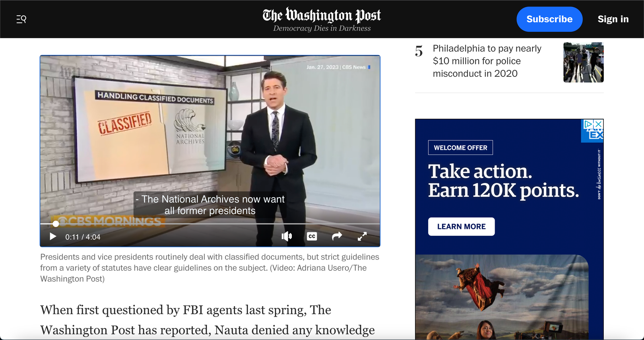Click the video timestamp 0:11 / 4:04
Screen dimensions: 644x340
[x=83, y=237]
